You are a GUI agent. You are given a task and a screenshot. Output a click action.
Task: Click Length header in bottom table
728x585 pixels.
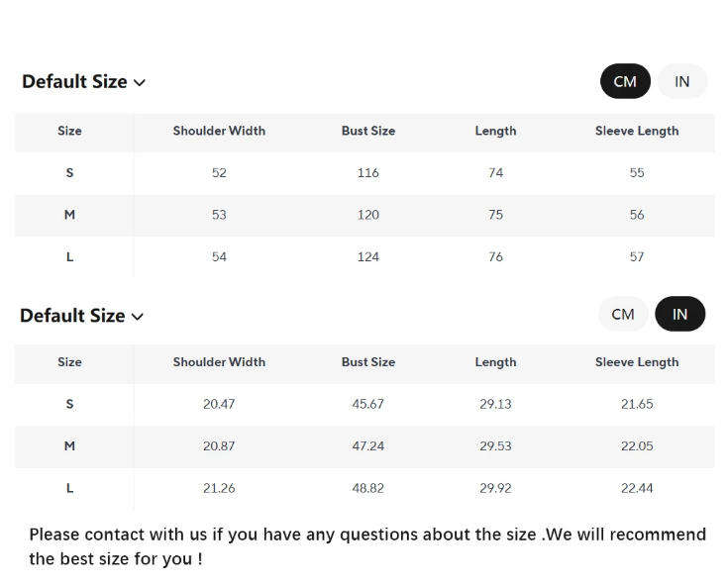495,362
